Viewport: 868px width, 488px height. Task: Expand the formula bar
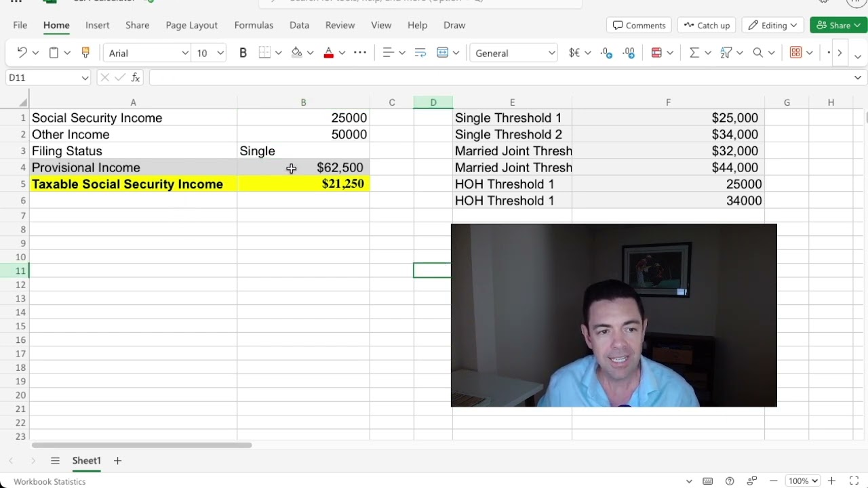(x=858, y=78)
